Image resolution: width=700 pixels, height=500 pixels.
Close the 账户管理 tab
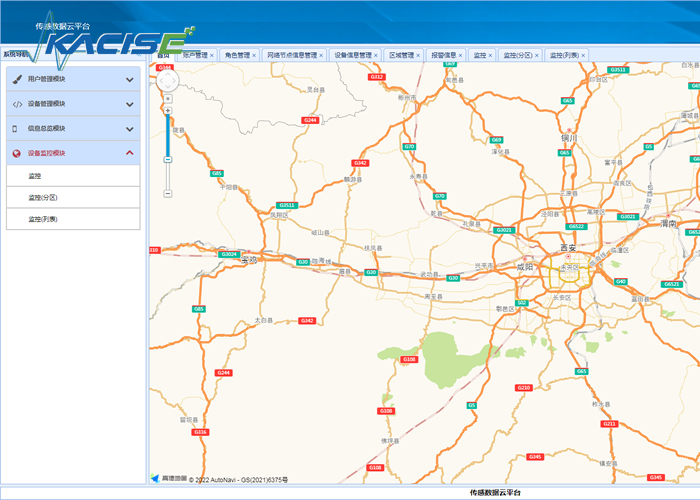(x=212, y=56)
